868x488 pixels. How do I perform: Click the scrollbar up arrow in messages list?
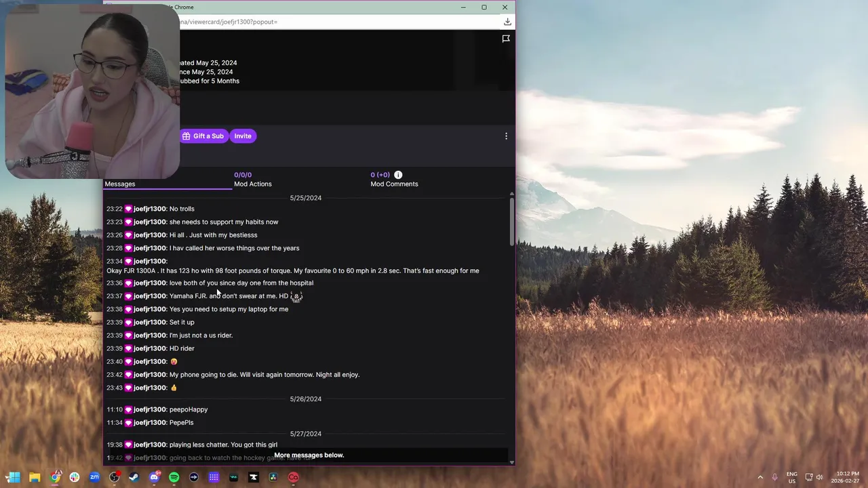(x=511, y=195)
